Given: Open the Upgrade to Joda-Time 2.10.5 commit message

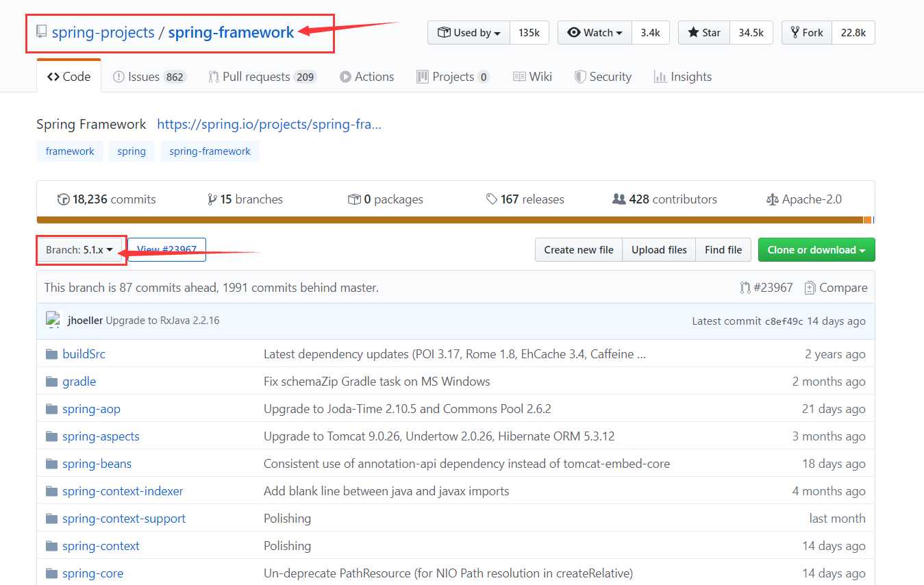Looking at the screenshot, I should [x=408, y=409].
